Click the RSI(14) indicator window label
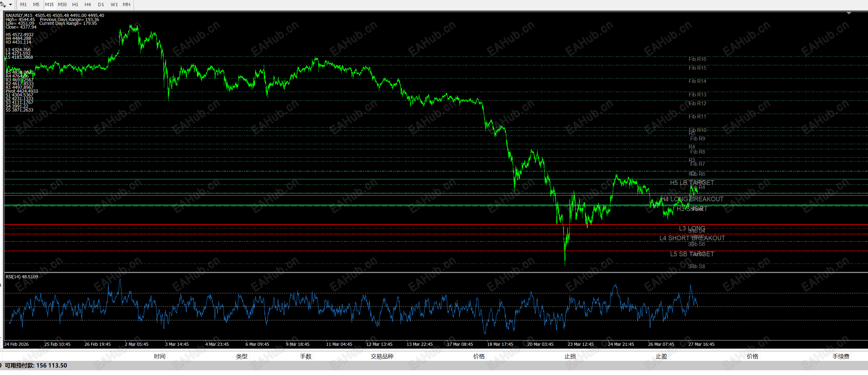Screen dimensions: 868x375 (22, 277)
